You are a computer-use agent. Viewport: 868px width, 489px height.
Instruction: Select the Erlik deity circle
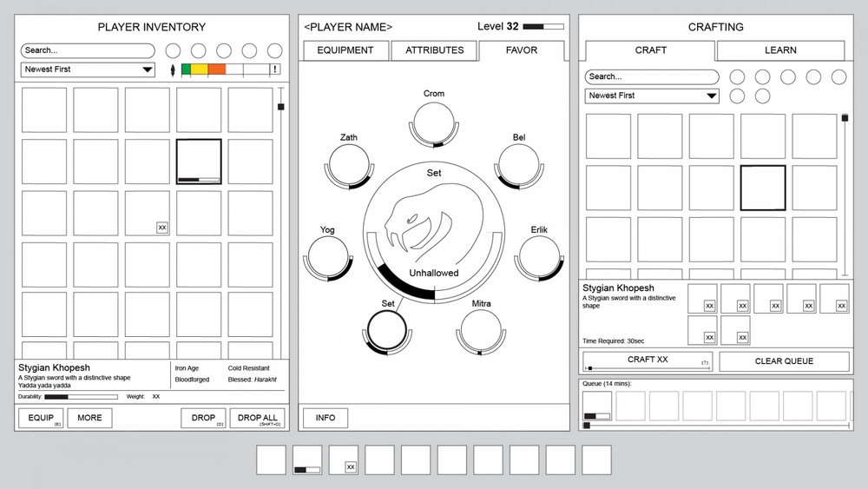[x=539, y=257]
